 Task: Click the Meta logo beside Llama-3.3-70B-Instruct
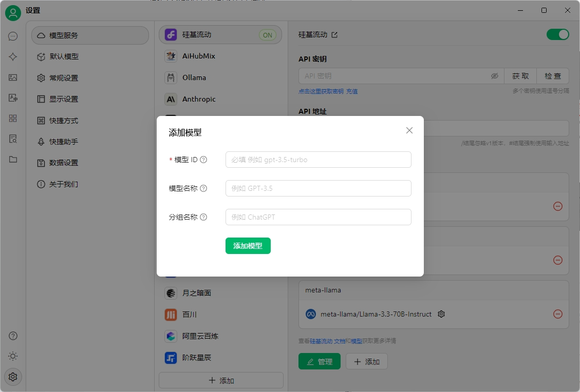click(311, 314)
